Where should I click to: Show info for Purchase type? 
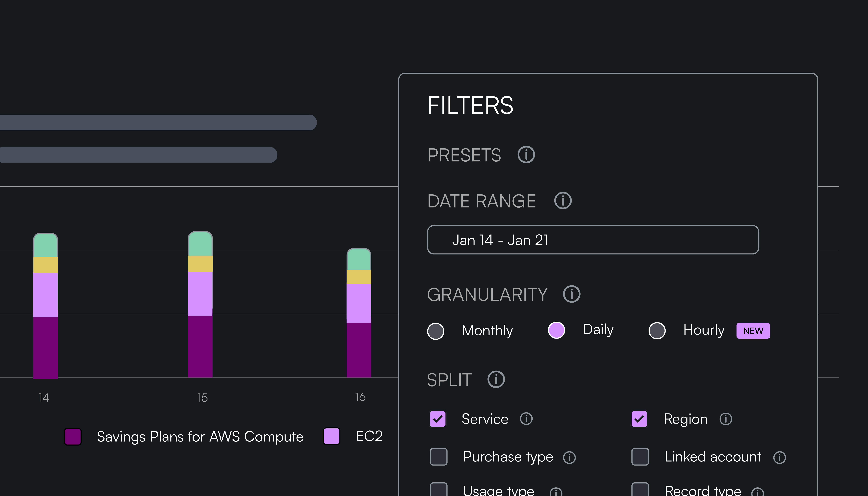[569, 457]
